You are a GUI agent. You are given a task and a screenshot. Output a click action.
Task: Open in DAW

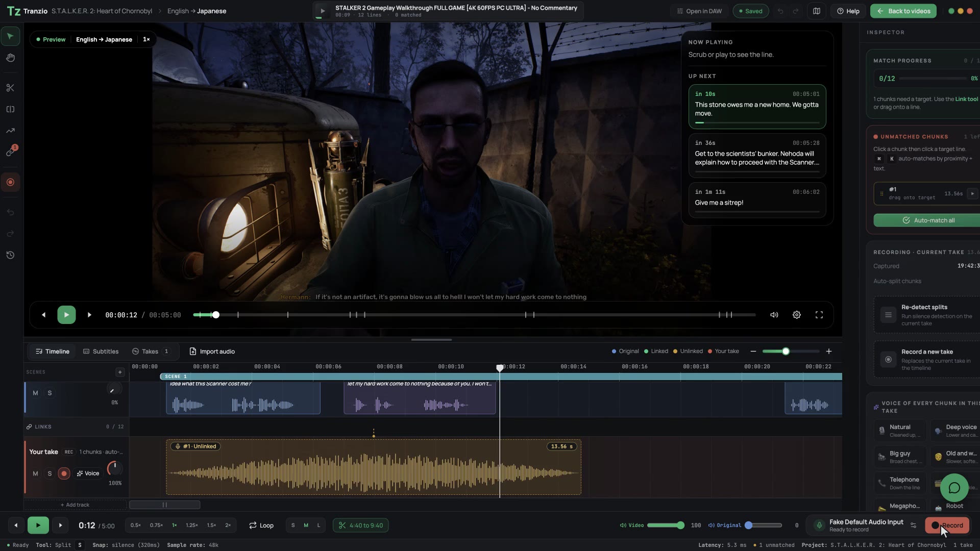point(699,11)
